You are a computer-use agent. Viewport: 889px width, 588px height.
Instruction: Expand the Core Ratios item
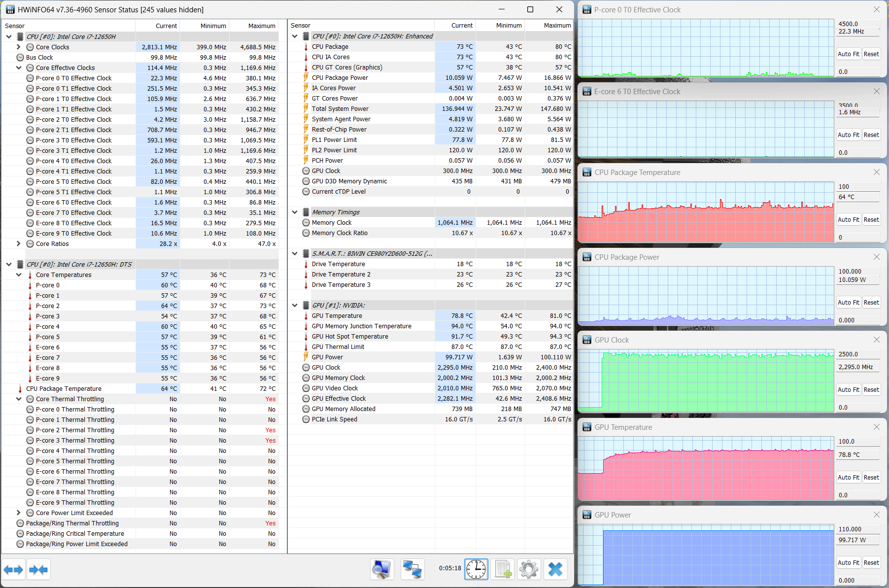pyautogui.click(x=19, y=243)
